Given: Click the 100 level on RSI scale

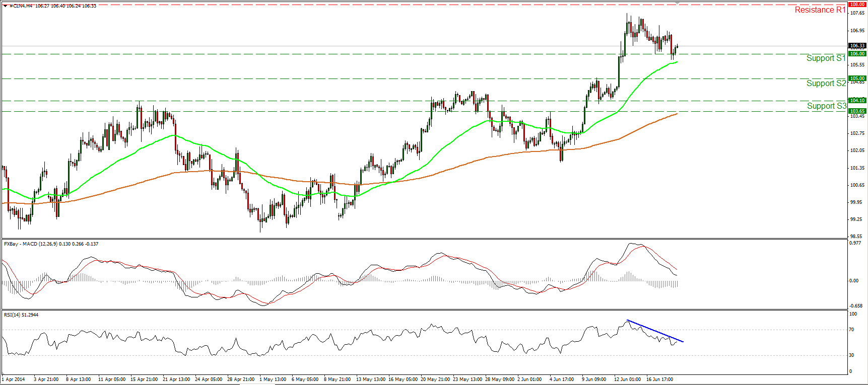Looking at the screenshot, I should coord(853,314).
